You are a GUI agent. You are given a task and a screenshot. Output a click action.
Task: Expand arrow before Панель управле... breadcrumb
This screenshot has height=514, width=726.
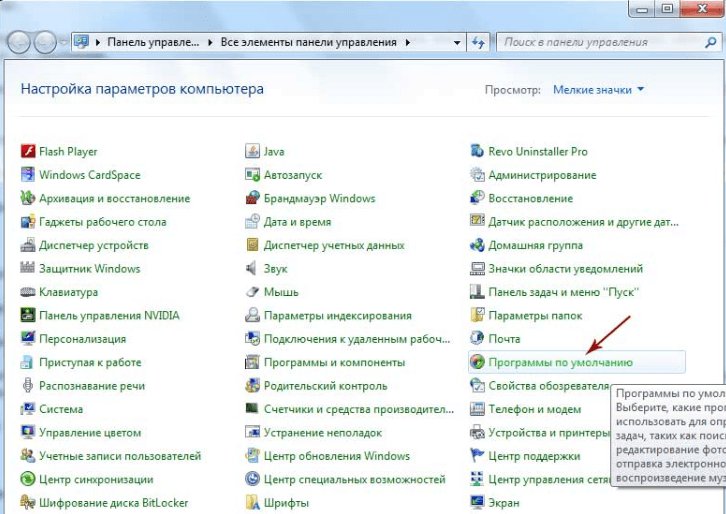pyautogui.click(x=98, y=43)
